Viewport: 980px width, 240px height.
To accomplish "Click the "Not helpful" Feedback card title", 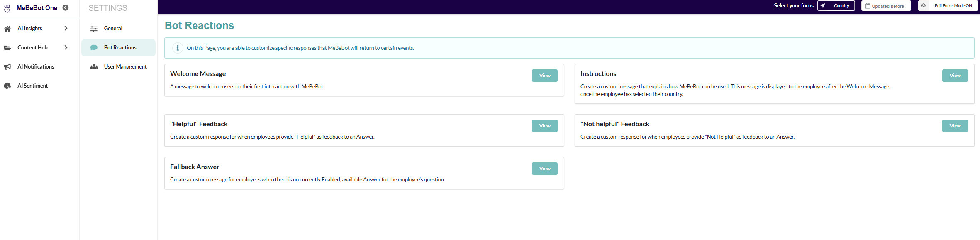I will [615, 124].
